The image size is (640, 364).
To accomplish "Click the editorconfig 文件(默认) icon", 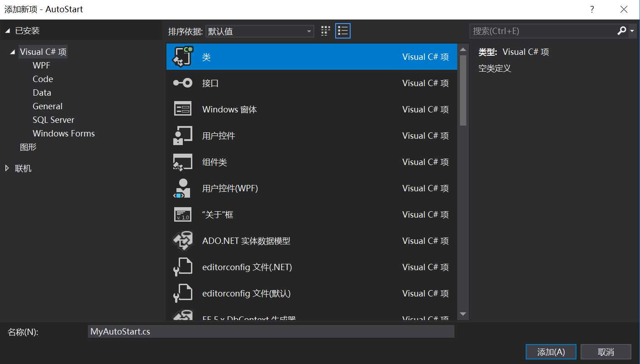I will (x=183, y=293).
